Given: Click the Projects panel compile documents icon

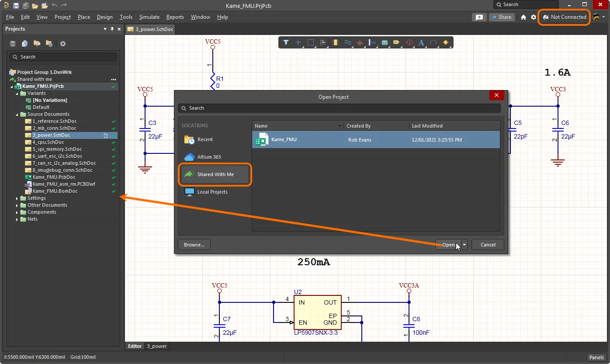Looking at the screenshot, I should coord(25,44).
